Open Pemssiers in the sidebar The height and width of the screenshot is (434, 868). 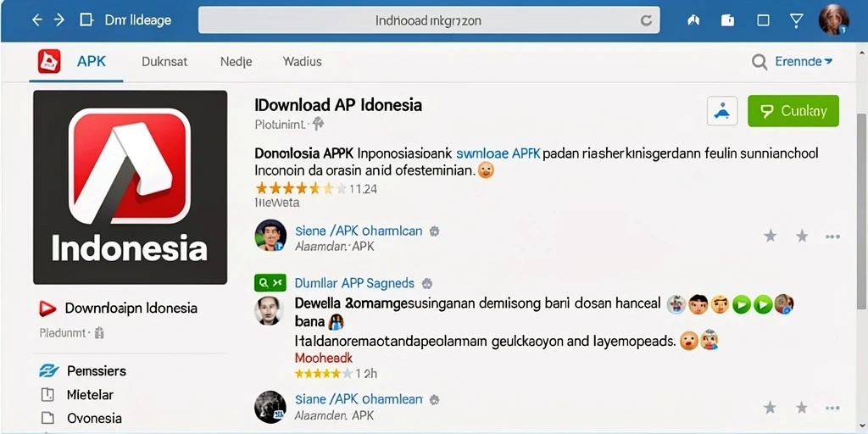click(97, 371)
